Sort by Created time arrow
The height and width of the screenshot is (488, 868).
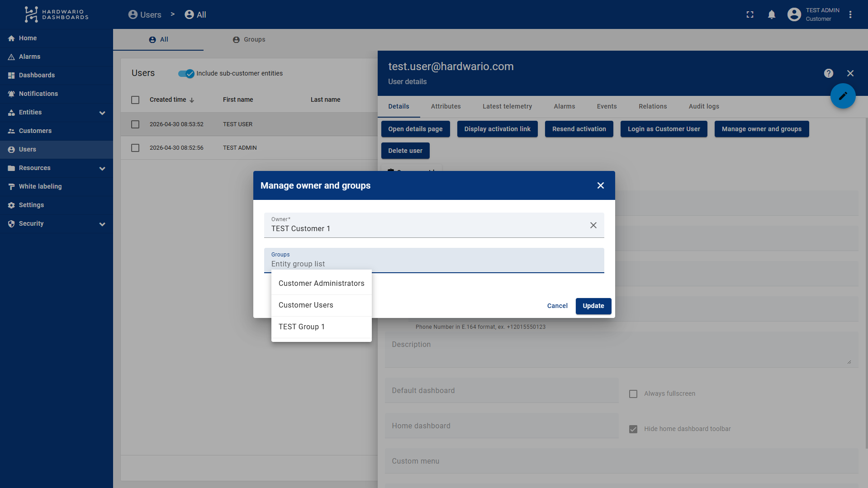192,100
